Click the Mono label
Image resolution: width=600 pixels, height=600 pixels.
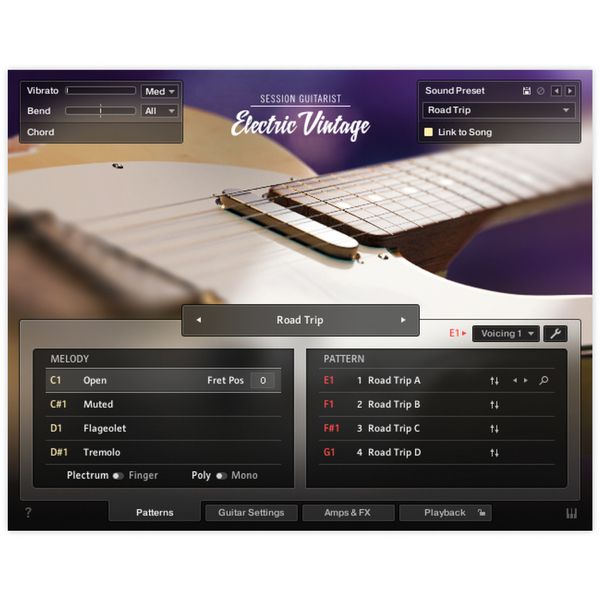pyautogui.click(x=245, y=476)
